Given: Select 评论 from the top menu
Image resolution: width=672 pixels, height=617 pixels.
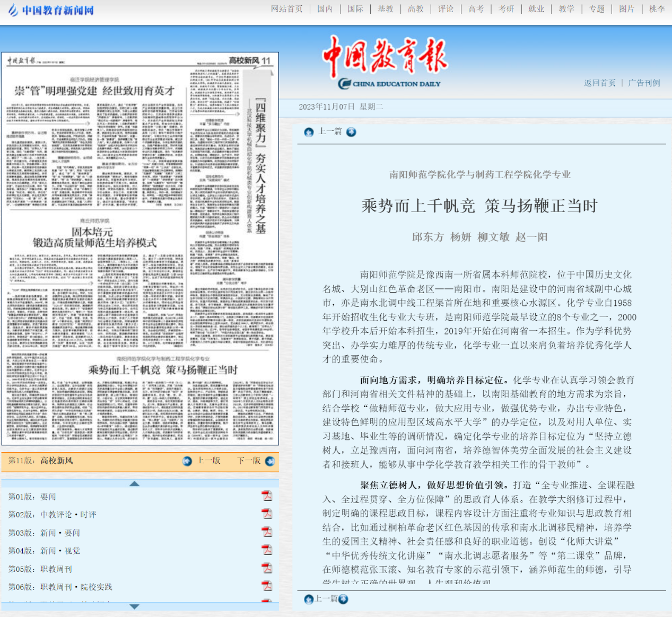Looking at the screenshot, I should click(446, 9).
